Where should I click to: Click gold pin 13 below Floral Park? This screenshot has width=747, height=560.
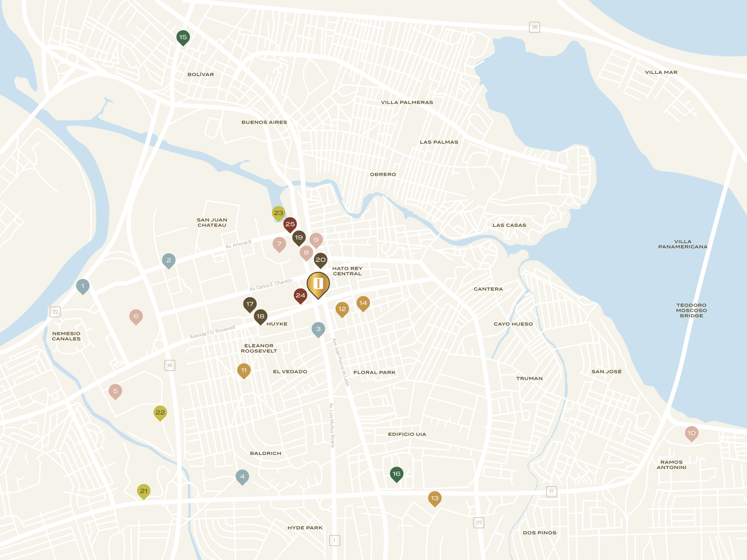435,497
